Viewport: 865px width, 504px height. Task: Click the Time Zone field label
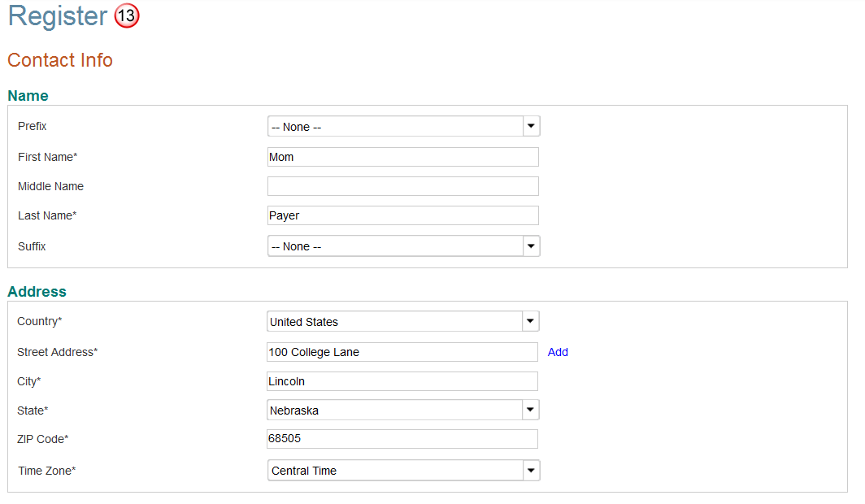(x=46, y=471)
